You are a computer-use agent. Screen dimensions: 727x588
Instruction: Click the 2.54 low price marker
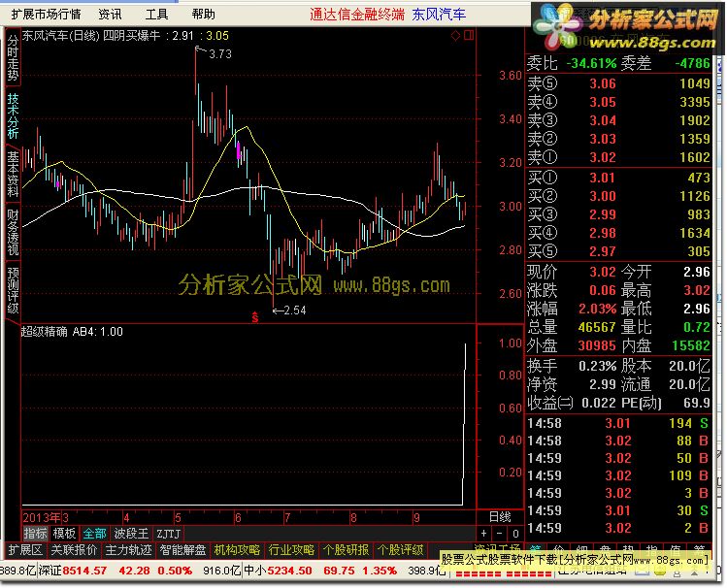[295, 310]
